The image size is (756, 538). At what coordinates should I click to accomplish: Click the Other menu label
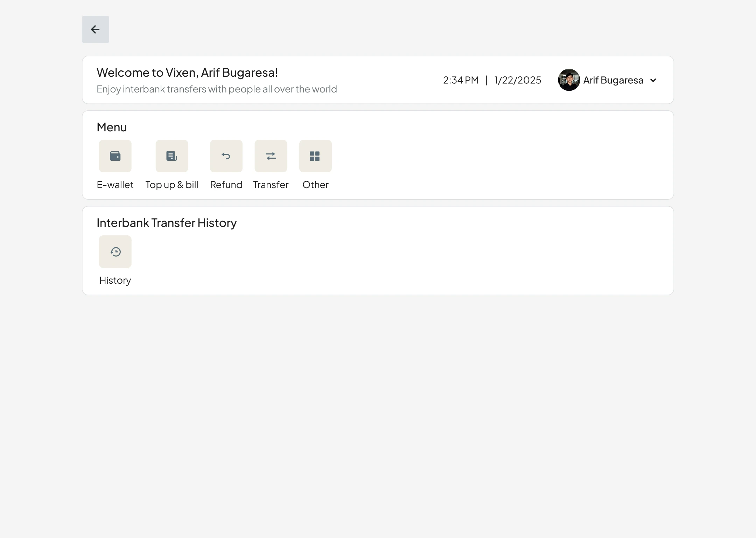click(315, 185)
